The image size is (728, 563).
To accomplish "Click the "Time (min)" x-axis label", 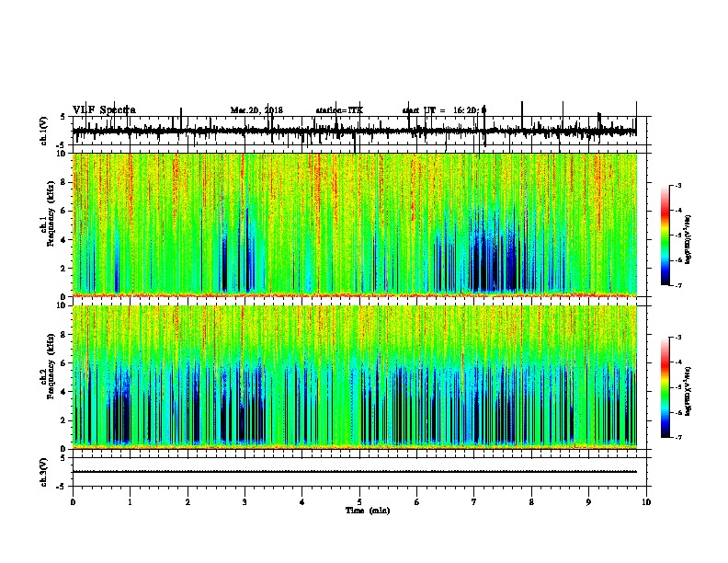I will 368,511.
